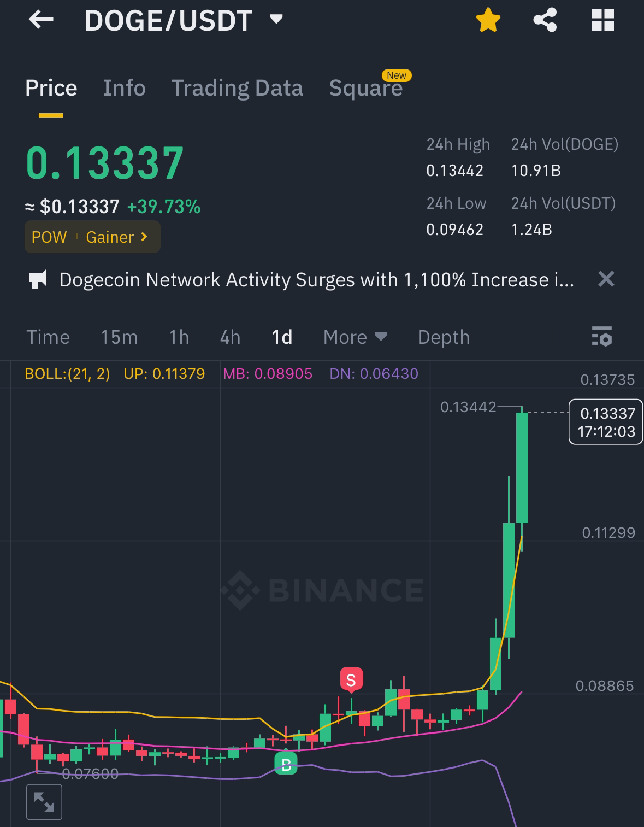Open the Square tab

(x=365, y=88)
